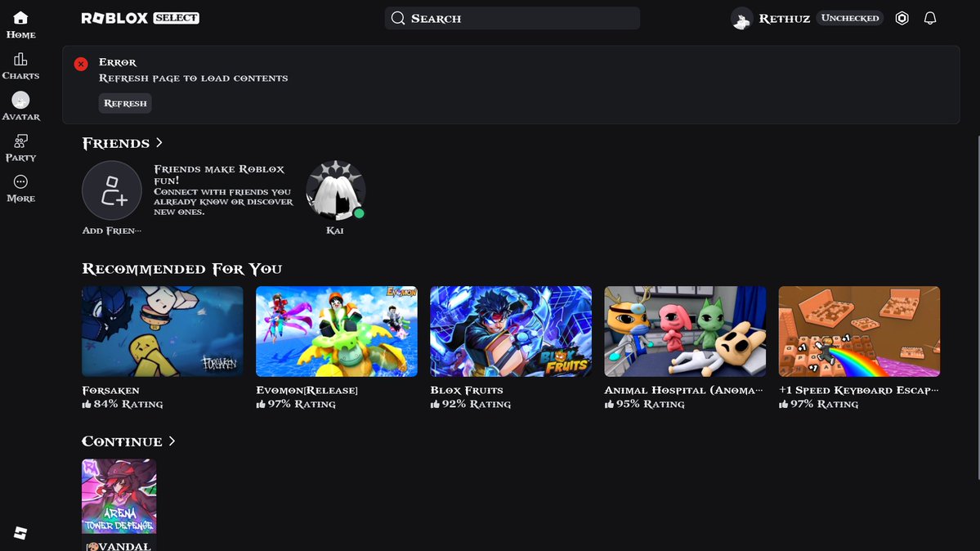Expand Friends section chevron

[x=159, y=142]
